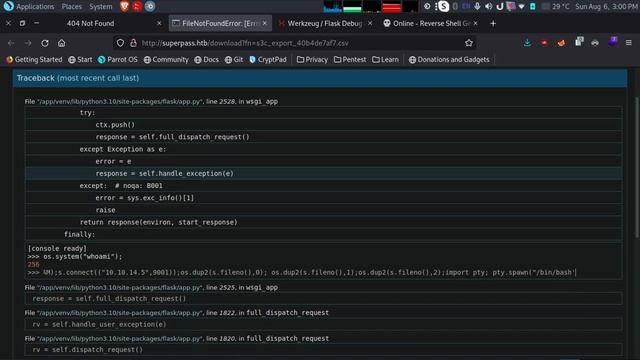
Task: Reload the current page
Action: tap(45, 43)
